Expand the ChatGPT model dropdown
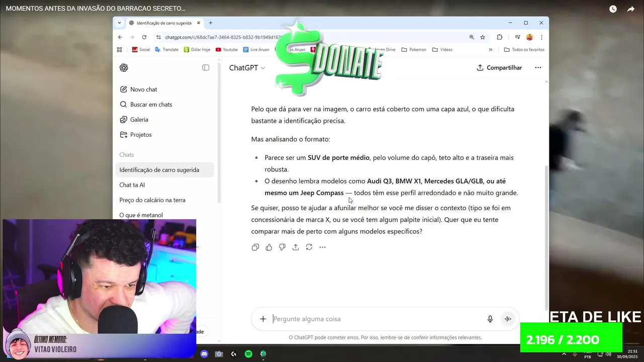644x362 pixels. (x=247, y=68)
